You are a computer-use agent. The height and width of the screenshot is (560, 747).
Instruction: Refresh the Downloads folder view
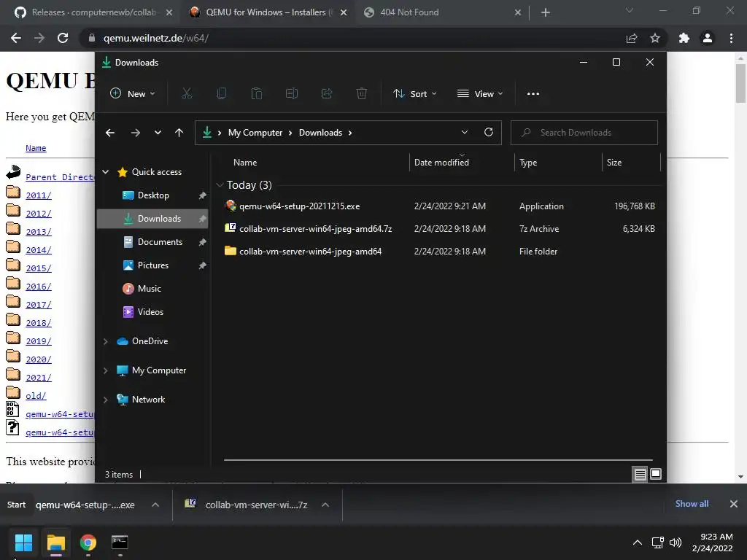[x=488, y=132]
